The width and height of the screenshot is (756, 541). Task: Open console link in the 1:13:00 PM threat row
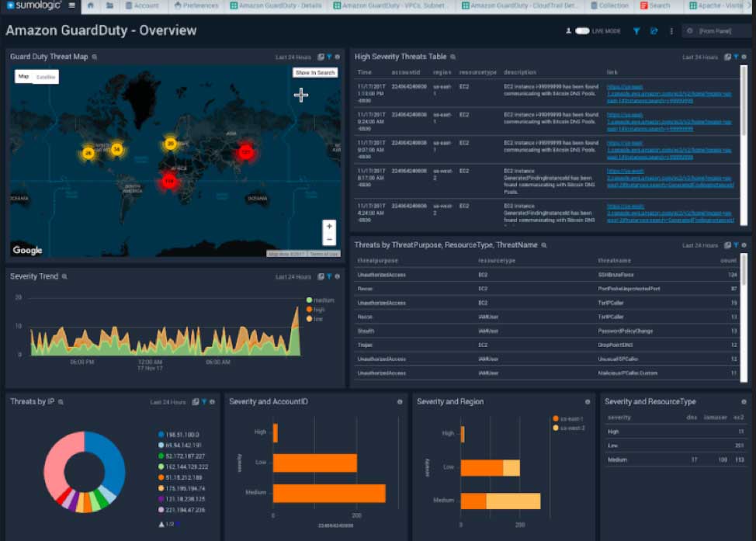(669, 94)
